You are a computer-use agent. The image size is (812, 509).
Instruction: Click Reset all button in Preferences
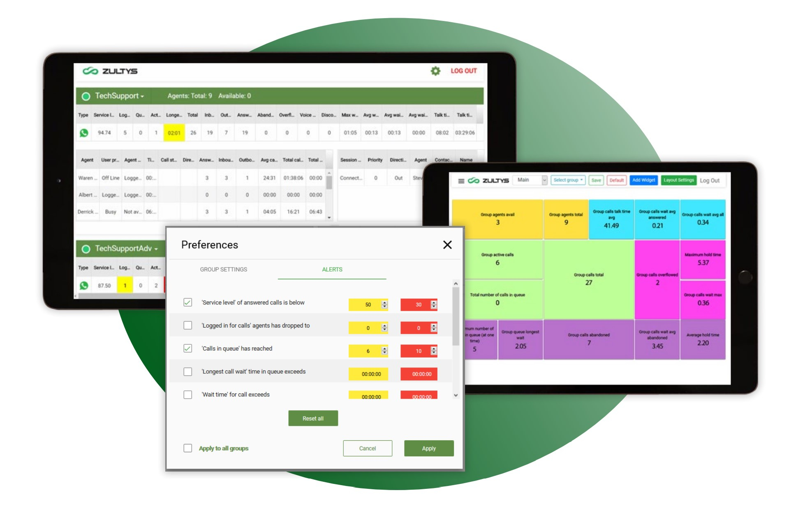(313, 418)
